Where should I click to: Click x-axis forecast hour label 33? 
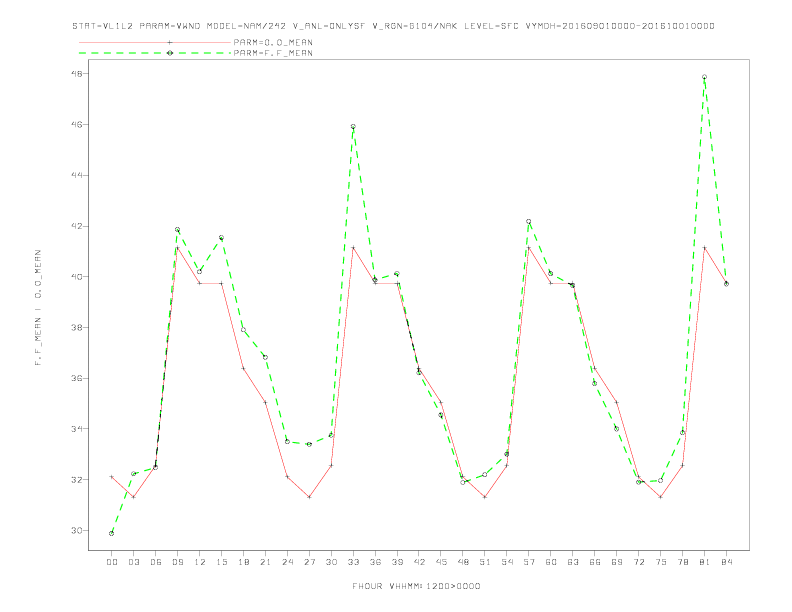[x=353, y=562]
